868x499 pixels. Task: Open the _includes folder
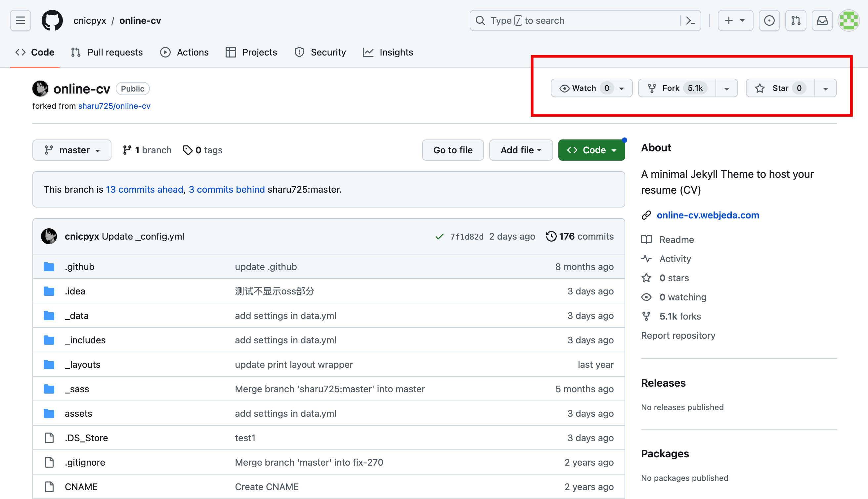click(85, 340)
